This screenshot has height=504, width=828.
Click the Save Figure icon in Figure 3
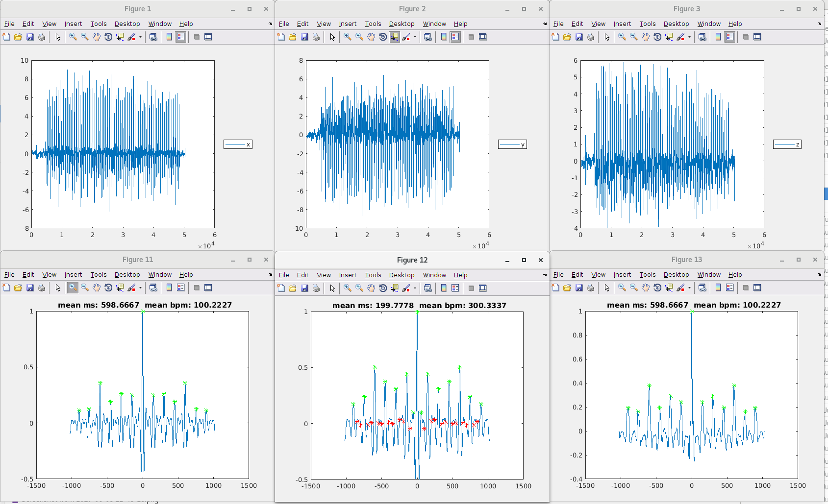click(579, 37)
